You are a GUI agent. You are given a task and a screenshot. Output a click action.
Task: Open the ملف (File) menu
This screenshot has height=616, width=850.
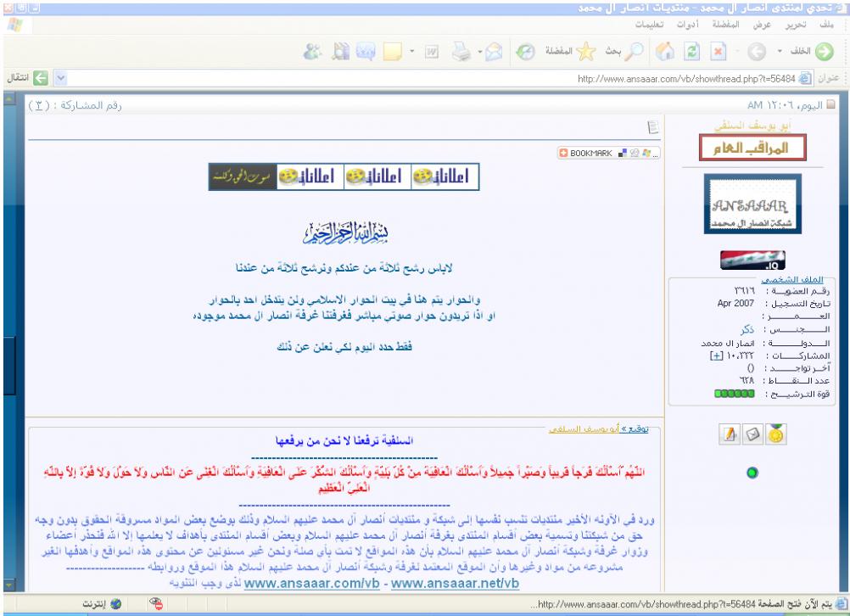click(x=828, y=26)
